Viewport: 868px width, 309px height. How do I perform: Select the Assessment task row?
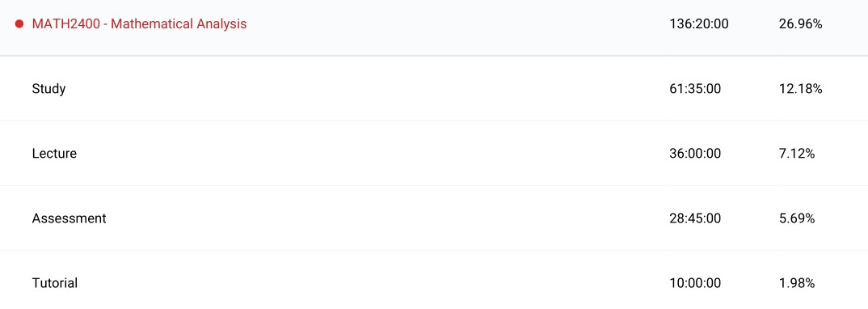[x=434, y=218]
